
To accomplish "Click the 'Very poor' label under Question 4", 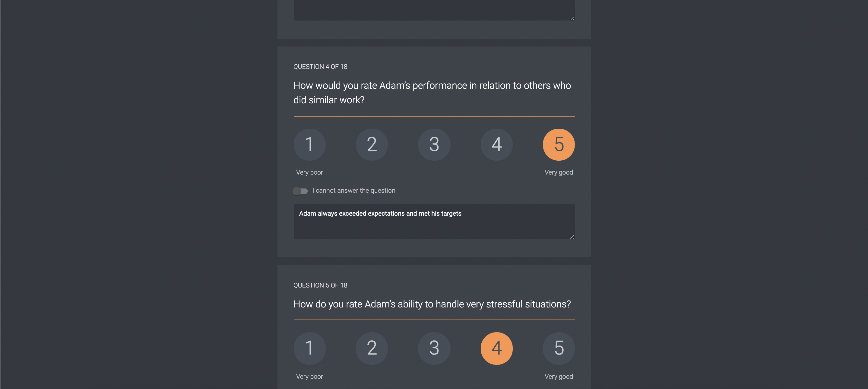I will (x=309, y=172).
